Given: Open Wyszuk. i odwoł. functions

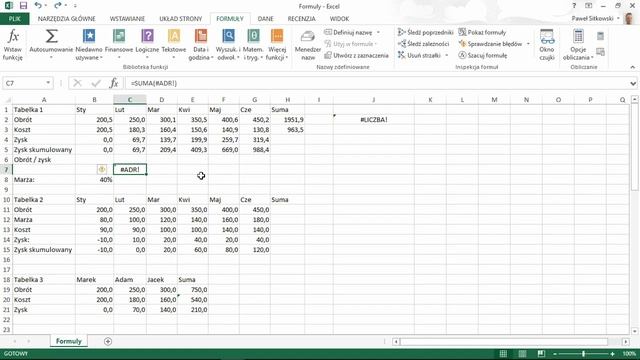Looking at the screenshot, I should pyautogui.click(x=228, y=45).
